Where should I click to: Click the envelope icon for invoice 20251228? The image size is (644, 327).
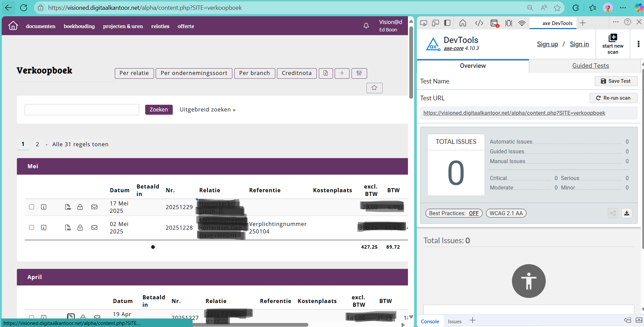click(x=95, y=228)
